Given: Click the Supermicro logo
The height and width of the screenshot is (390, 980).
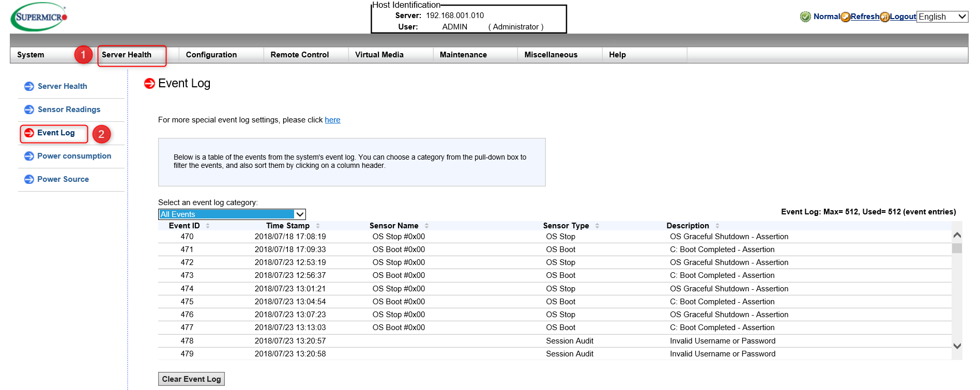Looking at the screenshot, I should click(x=39, y=17).
